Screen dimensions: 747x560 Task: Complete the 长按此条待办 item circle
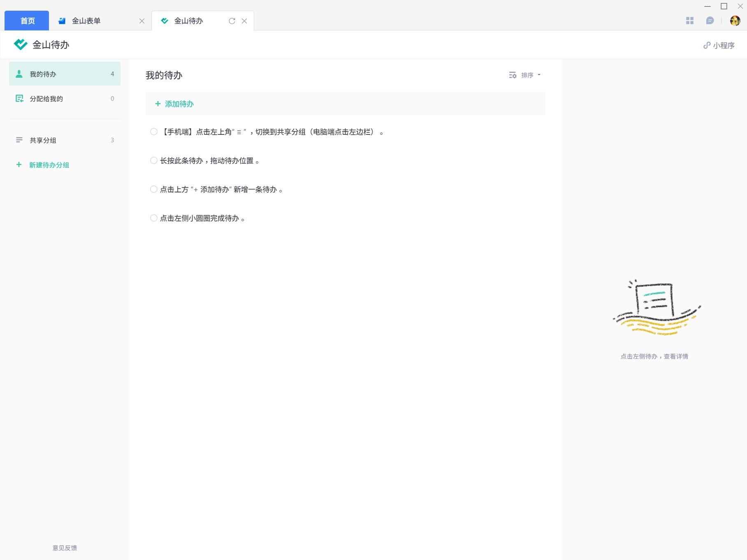pyautogui.click(x=154, y=160)
